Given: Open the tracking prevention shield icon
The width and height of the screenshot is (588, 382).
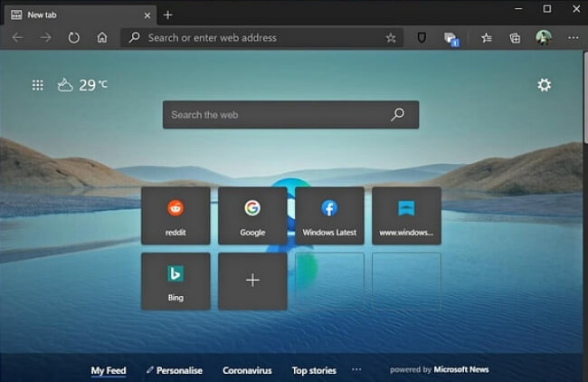Looking at the screenshot, I should pos(422,37).
